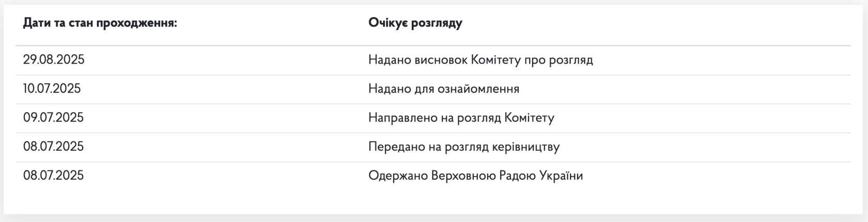Click the 'Очікує розгляду' status header
The width and height of the screenshot is (868, 222).
pos(415,23)
